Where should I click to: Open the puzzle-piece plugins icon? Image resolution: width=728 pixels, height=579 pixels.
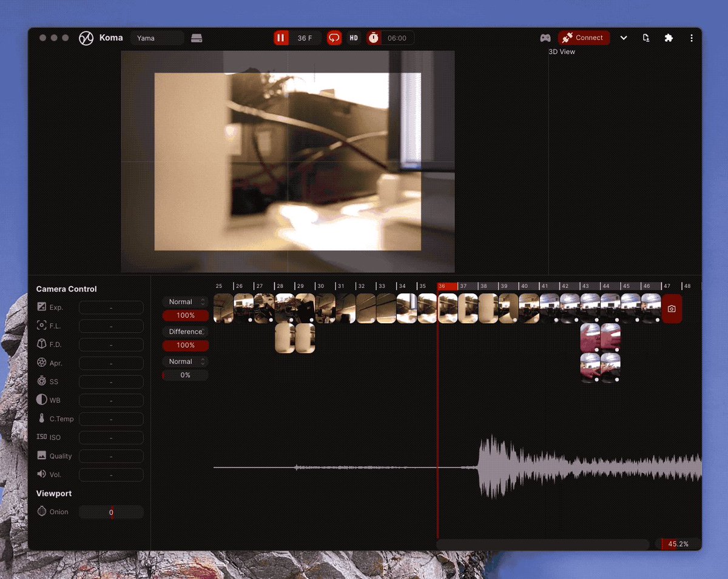pos(669,38)
